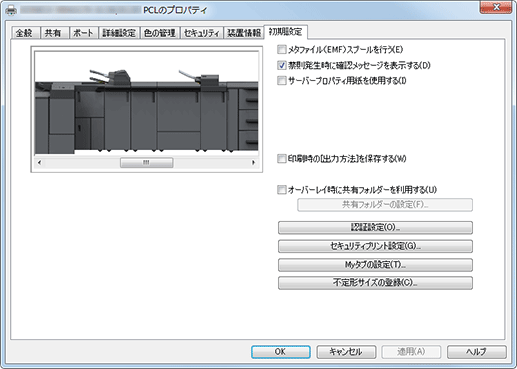Confirm with the OK button
The image size is (517, 369).
pyautogui.click(x=281, y=352)
